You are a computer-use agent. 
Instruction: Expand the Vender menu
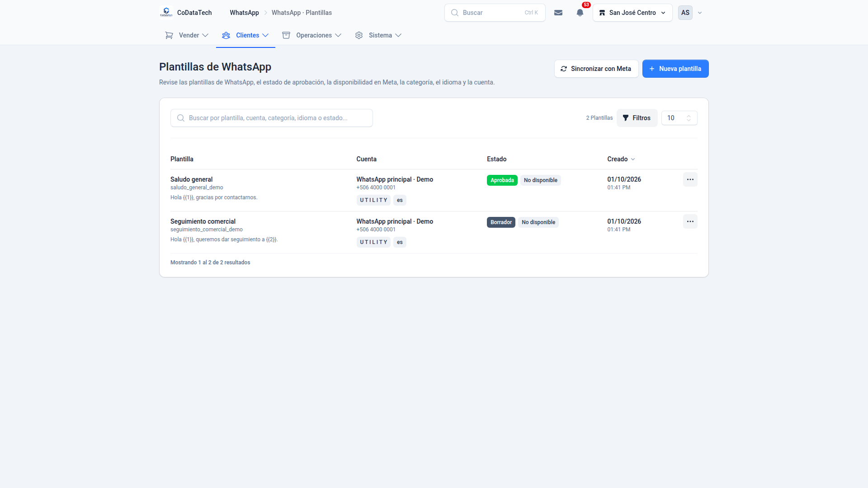(x=187, y=35)
